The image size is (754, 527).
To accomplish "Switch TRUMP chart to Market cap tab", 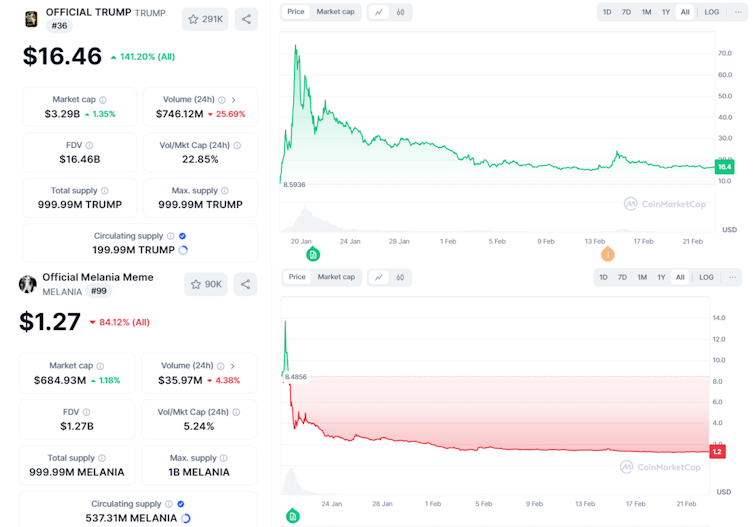I will (x=335, y=12).
